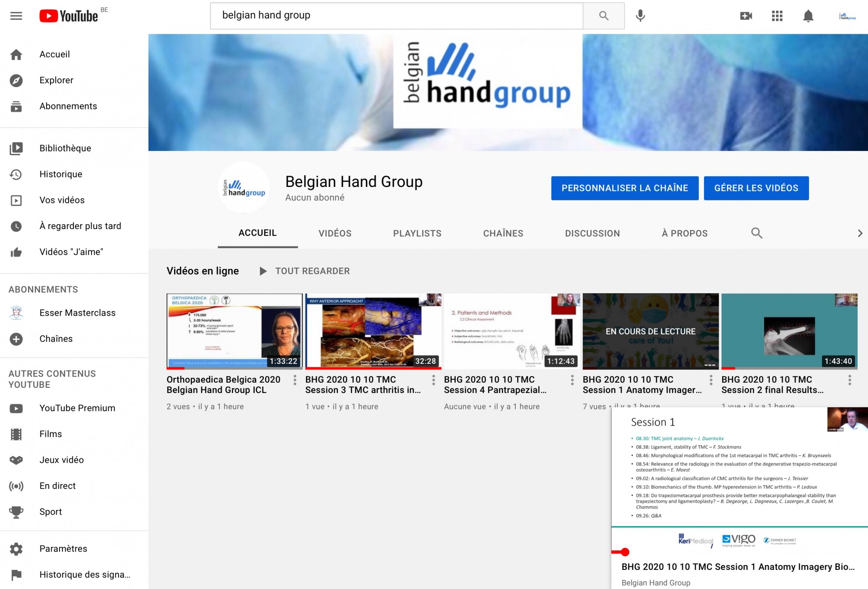Open the Session 3 TMC arthritis video thumbnail
The width and height of the screenshot is (868, 589).
373,331
